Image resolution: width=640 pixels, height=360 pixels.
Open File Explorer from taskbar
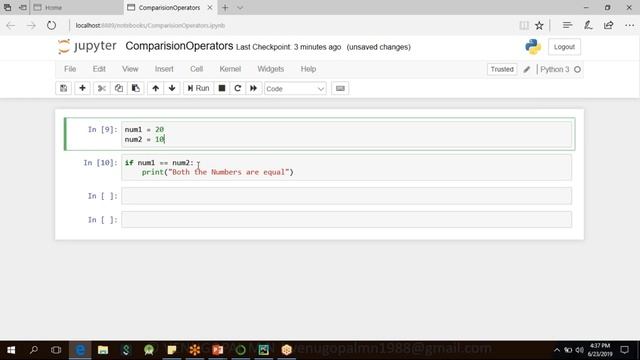[103, 350]
